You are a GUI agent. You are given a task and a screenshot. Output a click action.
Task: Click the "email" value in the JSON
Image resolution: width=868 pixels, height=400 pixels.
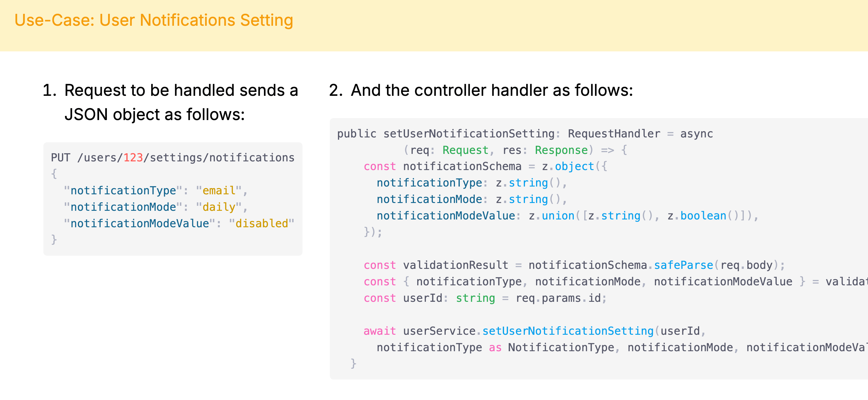[x=219, y=191]
